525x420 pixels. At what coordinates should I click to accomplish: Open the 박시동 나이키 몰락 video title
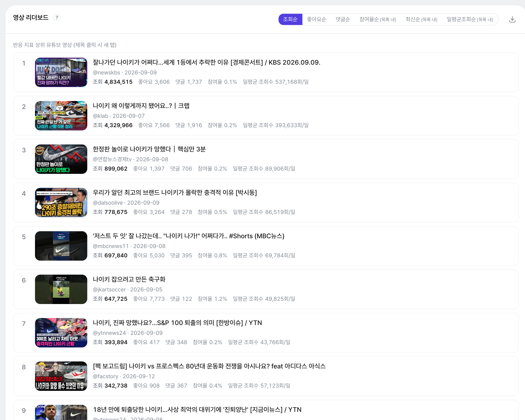pyautogui.click(x=175, y=192)
